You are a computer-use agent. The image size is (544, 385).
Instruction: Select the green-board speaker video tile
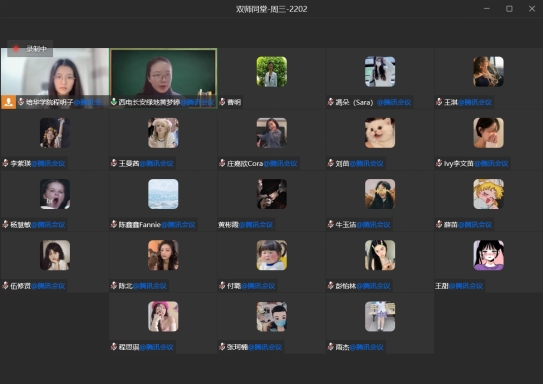[163, 78]
